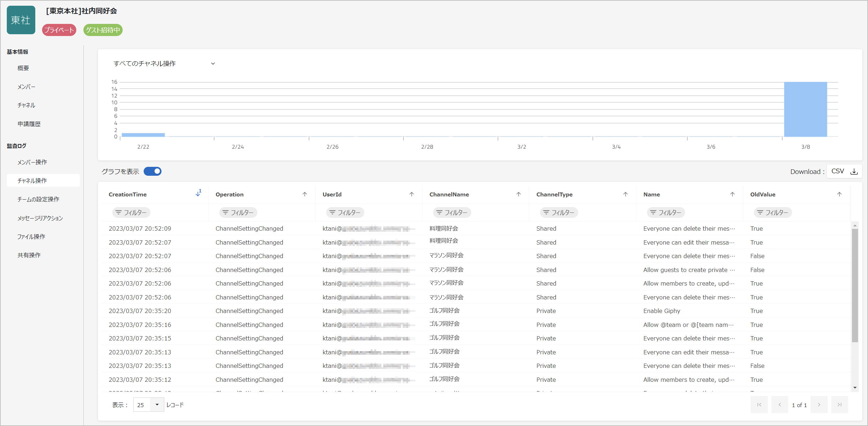868x426 pixels.
Task: Click the ゲスト招待中 badge
Action: pos(103,30)
